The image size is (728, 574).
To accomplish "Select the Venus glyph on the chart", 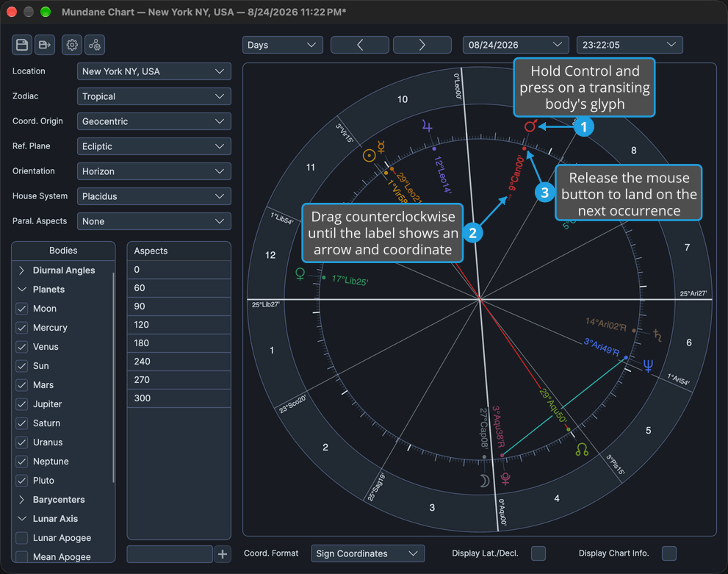I will [x=300, y=274].
